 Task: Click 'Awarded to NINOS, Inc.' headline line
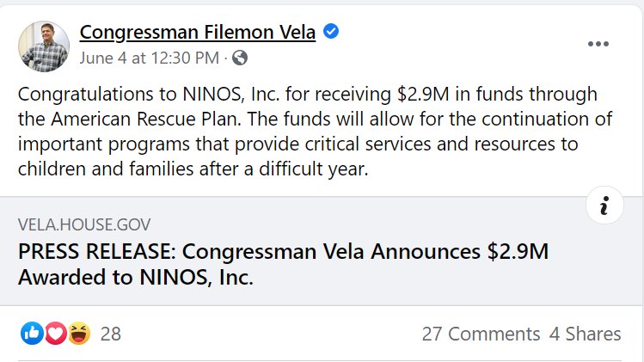[136, 277]
